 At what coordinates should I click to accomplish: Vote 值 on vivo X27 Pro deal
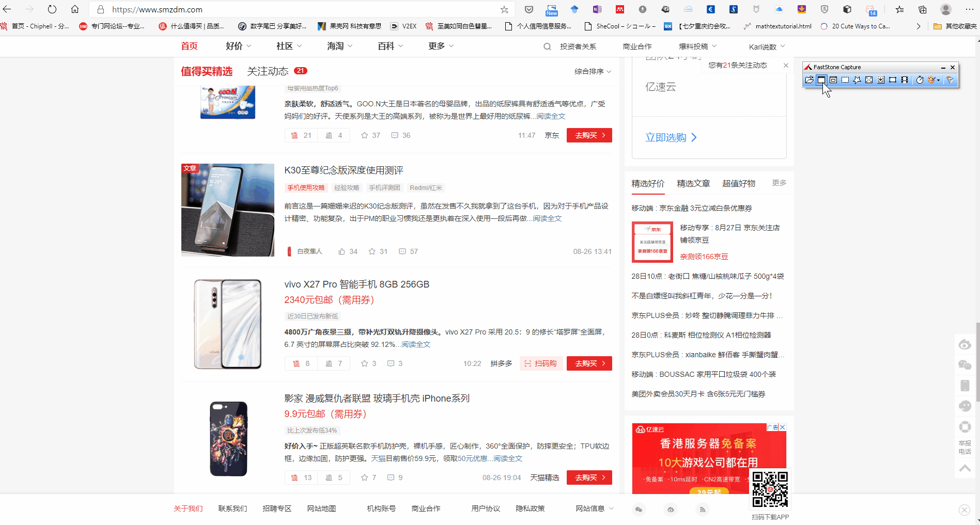coord(301,363)
